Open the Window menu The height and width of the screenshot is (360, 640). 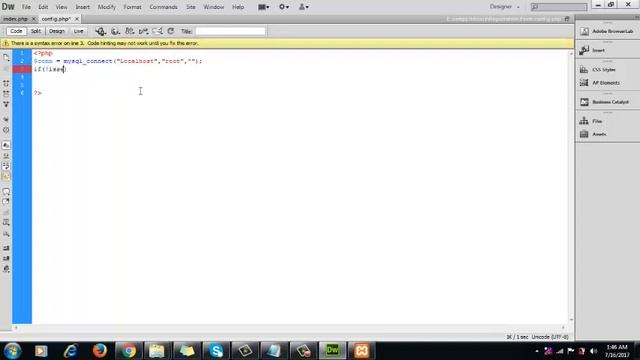[x=213, y=7]
